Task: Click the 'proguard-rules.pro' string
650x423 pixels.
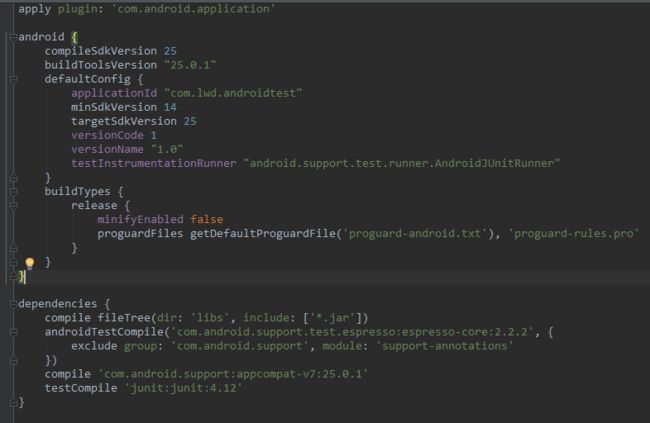Action: point(574,233)
